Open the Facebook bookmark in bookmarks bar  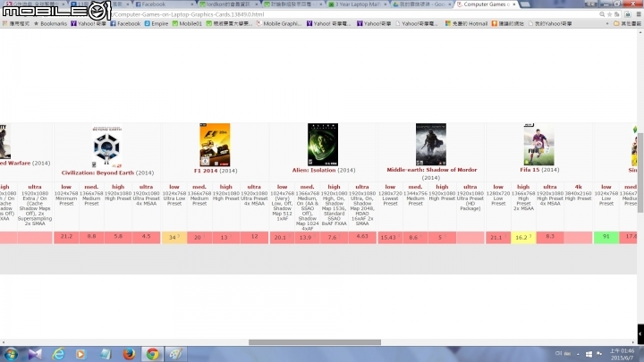tap(125, 24)
